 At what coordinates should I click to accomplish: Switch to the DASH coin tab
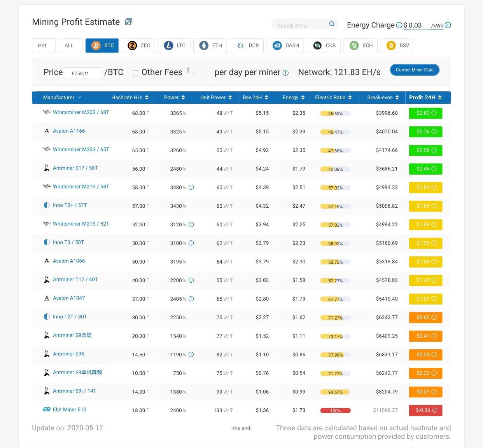[x=285, y=45]
